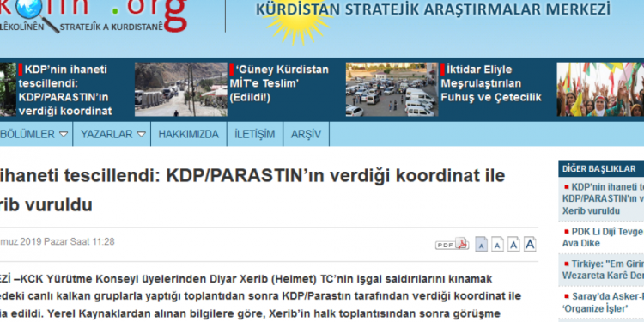This screenshot has height=322, width=644.
Task: Open the parked vans lot thumbnail
Action: [392, 89]
